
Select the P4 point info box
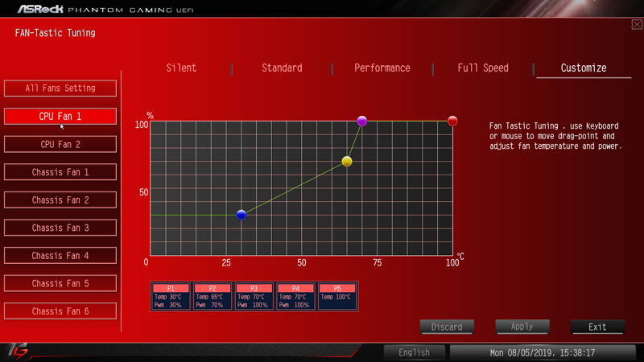tap(295, 296)
